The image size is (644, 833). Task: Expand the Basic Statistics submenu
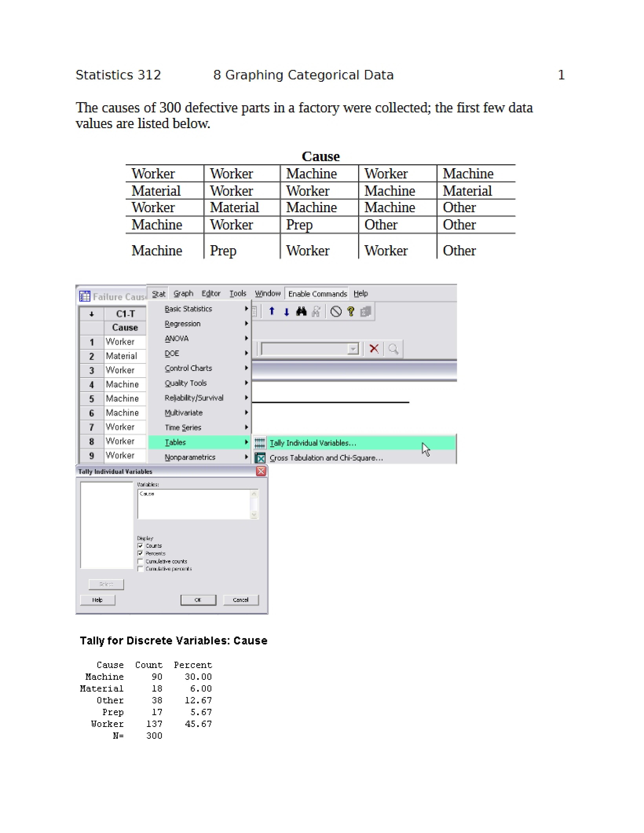click(199, 309)
